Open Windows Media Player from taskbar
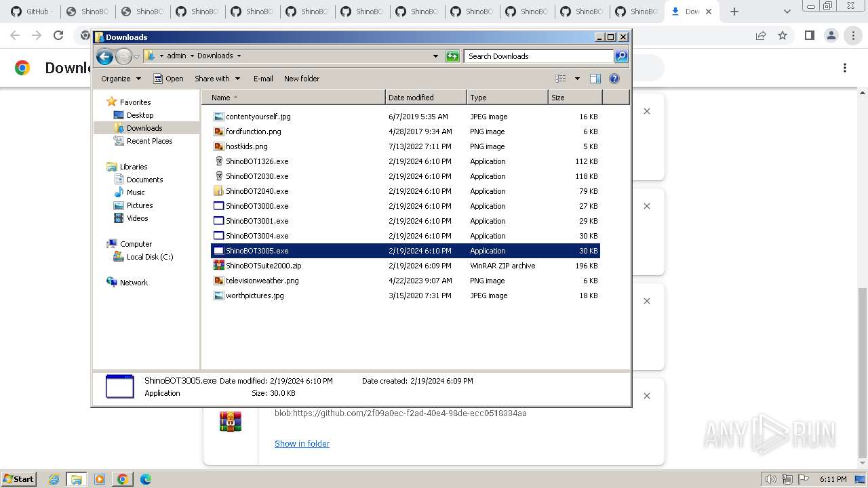The width and height of the screenshot is (868, 488). click(100, 479)
